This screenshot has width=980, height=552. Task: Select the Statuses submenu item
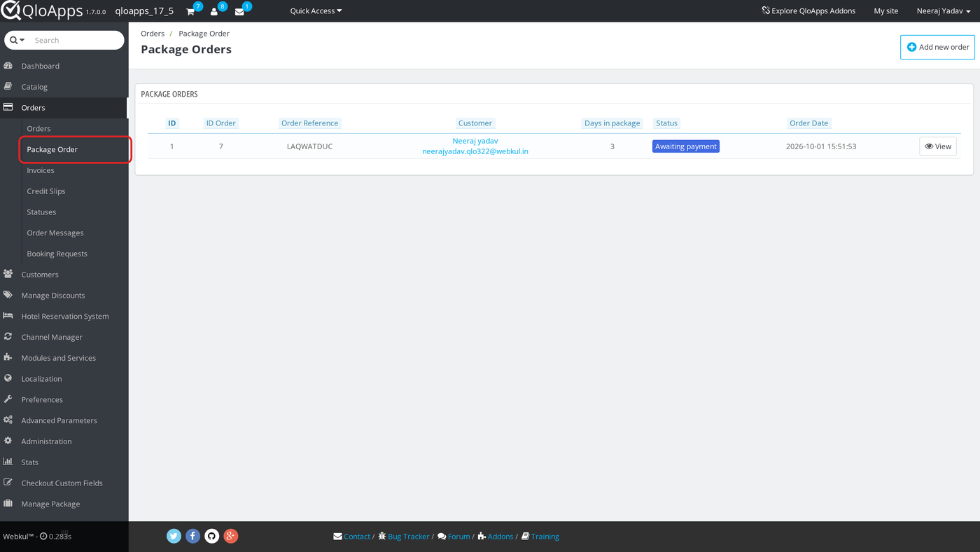[41, 212]
